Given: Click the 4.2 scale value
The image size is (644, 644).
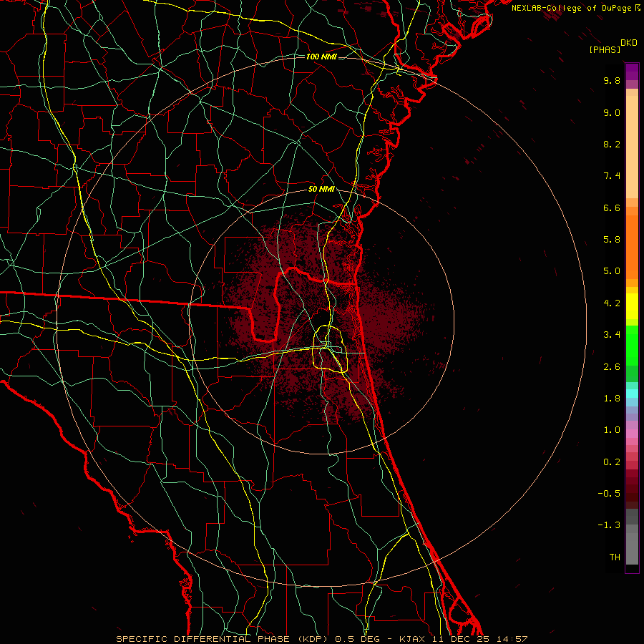Looking at the screenshot, I should coord(612,303).
